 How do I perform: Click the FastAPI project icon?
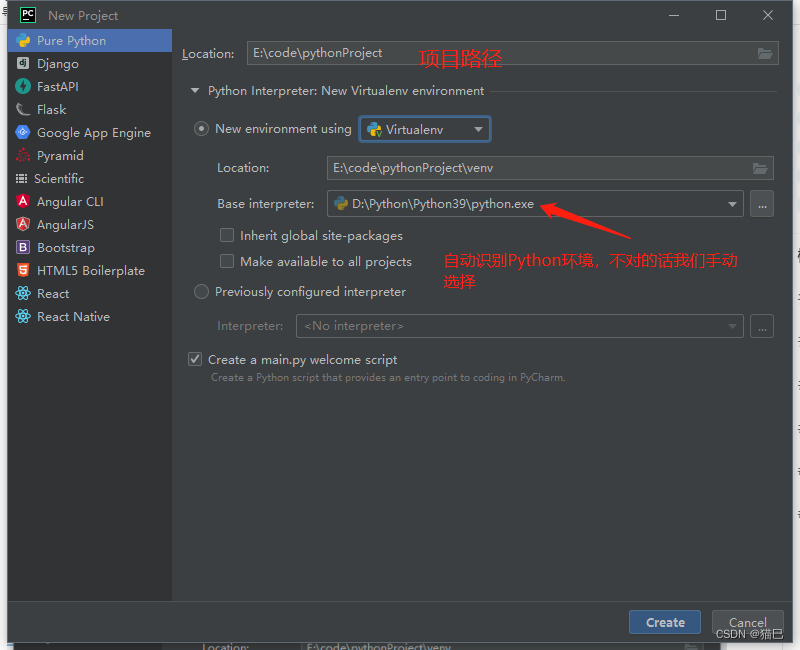[23, 86]
